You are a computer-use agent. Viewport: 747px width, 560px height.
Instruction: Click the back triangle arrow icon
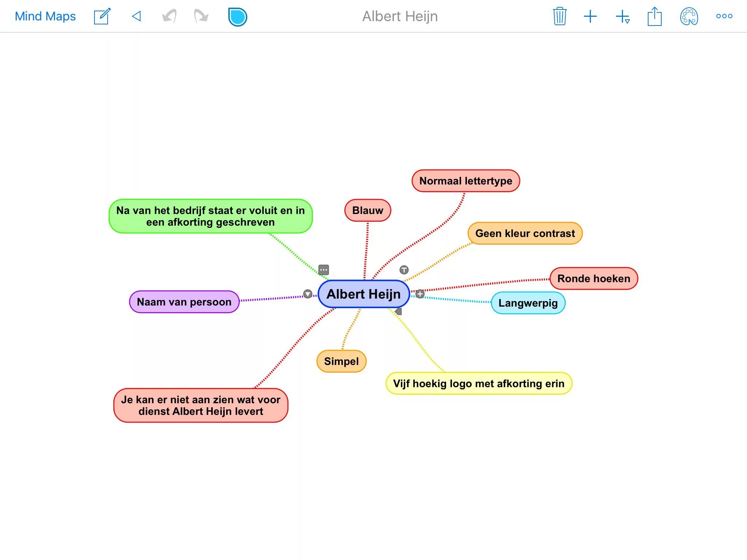coord(136,16)
